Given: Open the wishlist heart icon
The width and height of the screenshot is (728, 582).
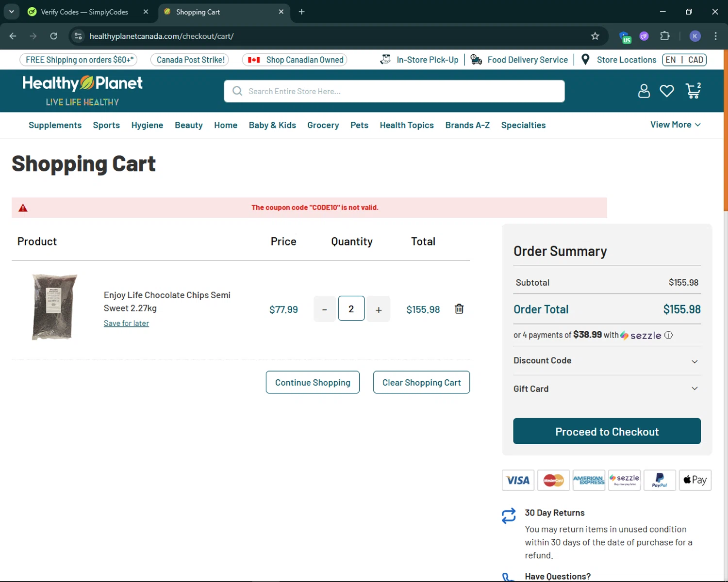Looking at the screenshot, I should click(667, 91).
